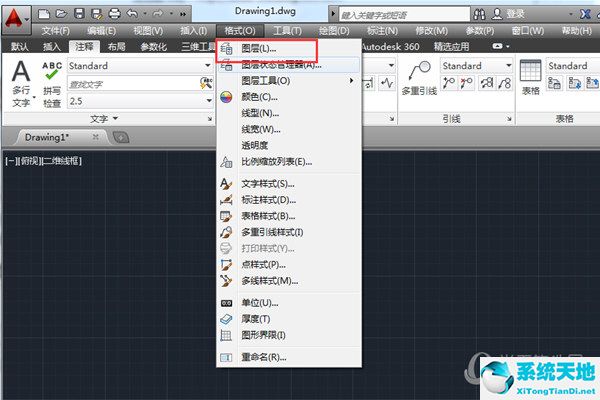The width and height of the screenshot is (600, 400).
Task: Switch to the 注释 ribbon tab
Action: (84, 47)
